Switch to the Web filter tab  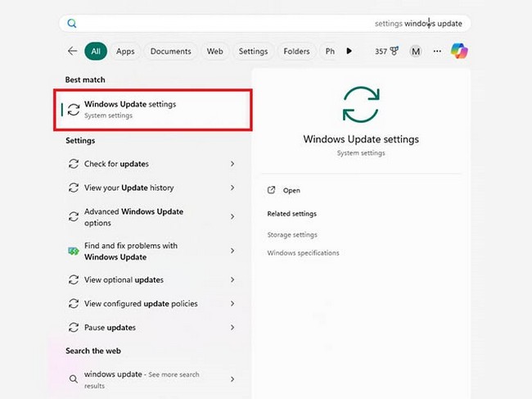[214, 52]
